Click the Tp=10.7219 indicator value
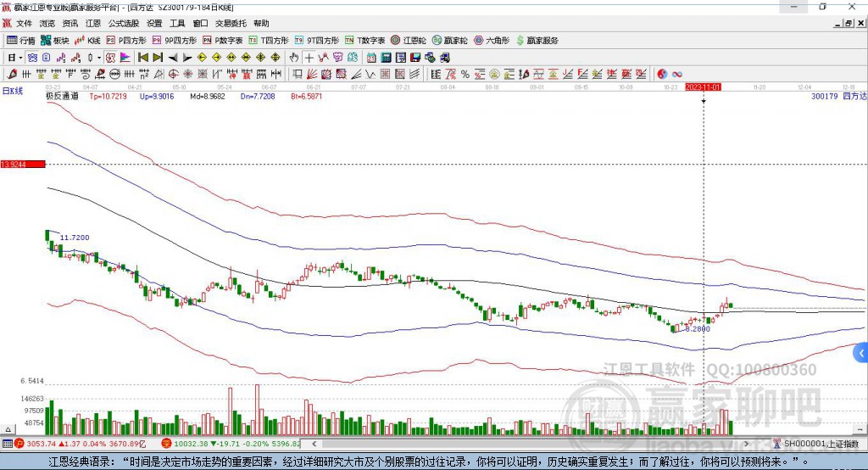Viewport: 868px width, 470px height. coord(108,97)
